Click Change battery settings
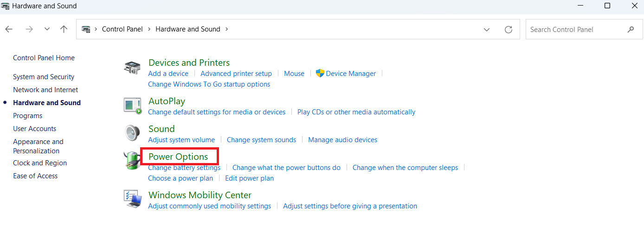The width and height of the screenshot is (644, 226). [184, 168]
